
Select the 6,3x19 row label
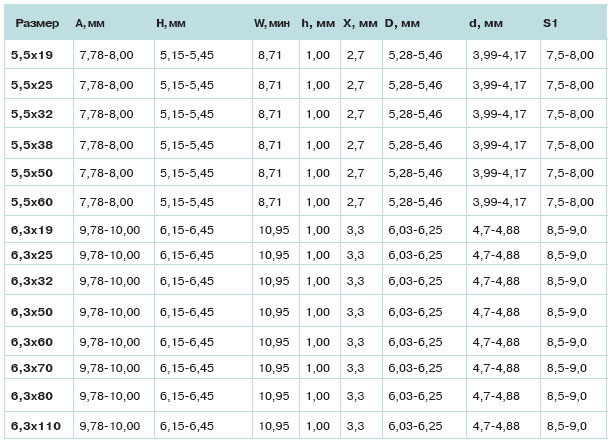coord(32,230)
